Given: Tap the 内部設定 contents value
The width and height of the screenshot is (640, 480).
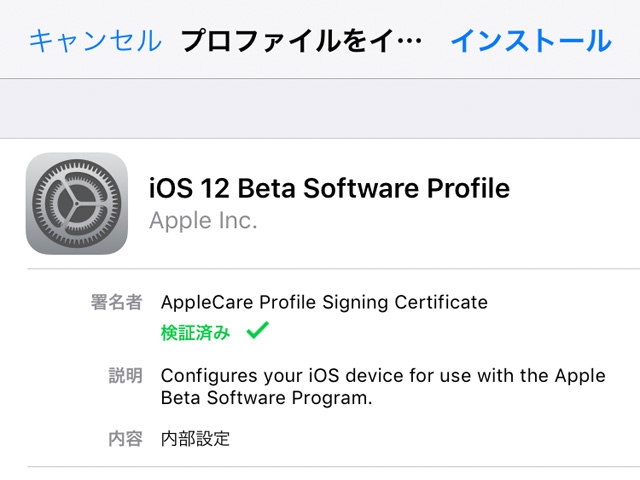Looking at the screenshot, I should pos(195,438).
